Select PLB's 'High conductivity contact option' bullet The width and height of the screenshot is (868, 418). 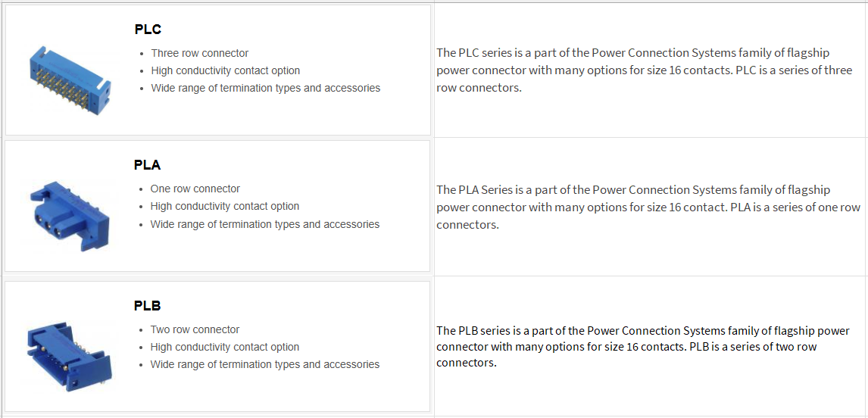pos(224,347)
